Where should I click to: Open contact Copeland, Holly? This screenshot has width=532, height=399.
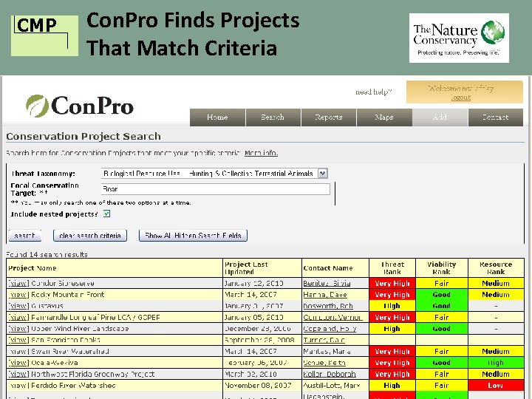(x=330, y=328)
